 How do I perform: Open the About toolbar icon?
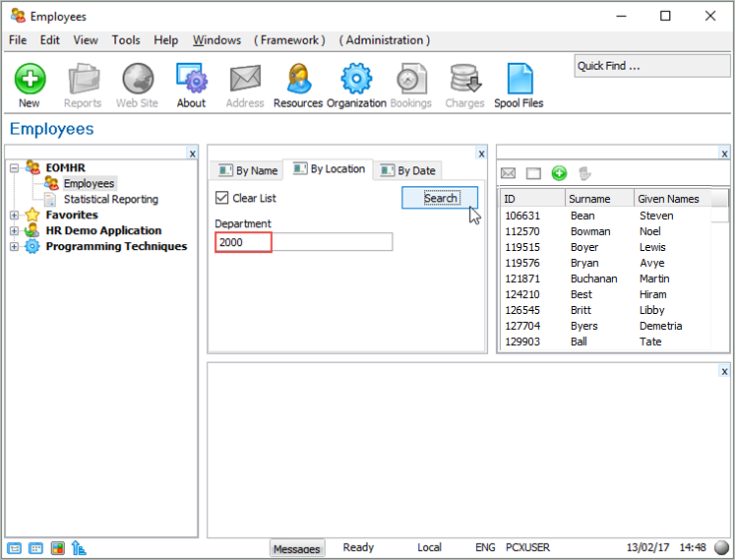(x=191, y=79)
